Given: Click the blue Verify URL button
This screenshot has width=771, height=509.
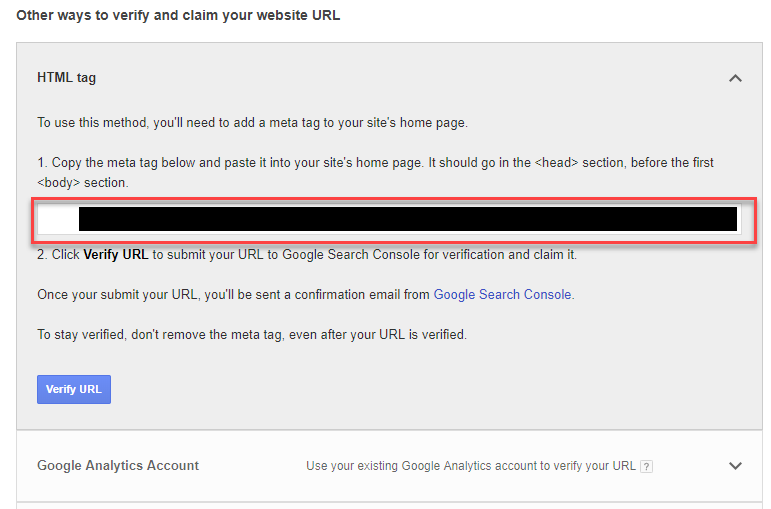Looking at the screenshot, I should click(74, 389).
